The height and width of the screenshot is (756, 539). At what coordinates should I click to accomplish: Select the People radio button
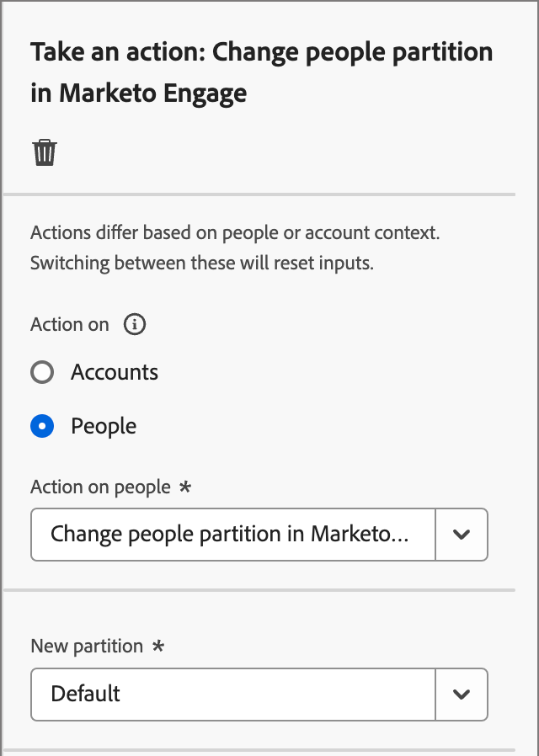[42, 426]
